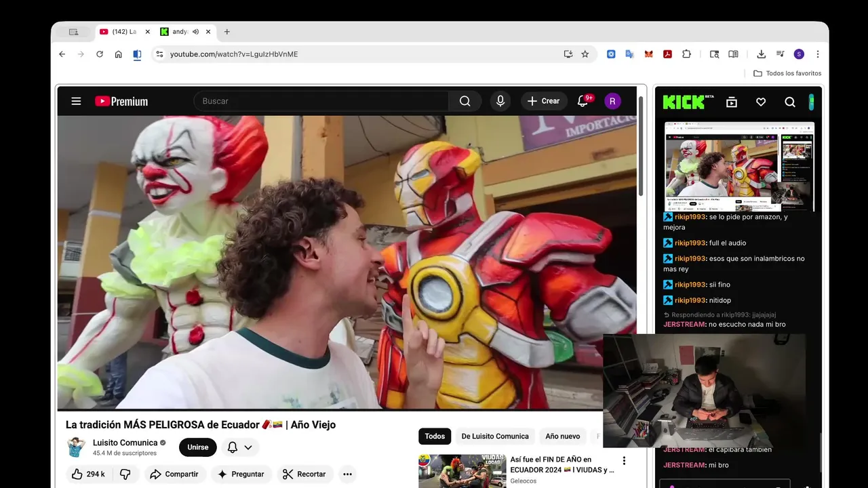868x488 pixels.
Task: Click chat message 'no escucho nada mi bro'
Action: (747, 325)
